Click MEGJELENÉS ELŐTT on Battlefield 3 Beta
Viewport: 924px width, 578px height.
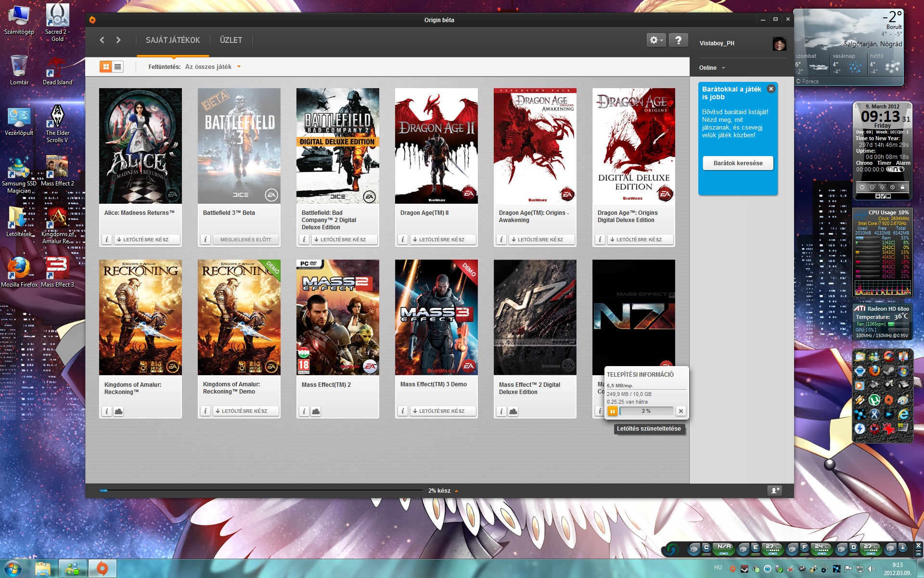(245, 239)
